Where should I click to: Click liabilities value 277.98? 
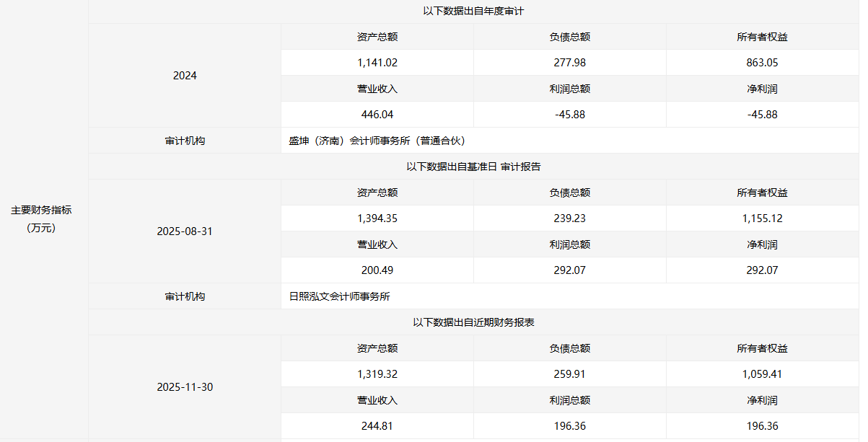tap(569, 63)
